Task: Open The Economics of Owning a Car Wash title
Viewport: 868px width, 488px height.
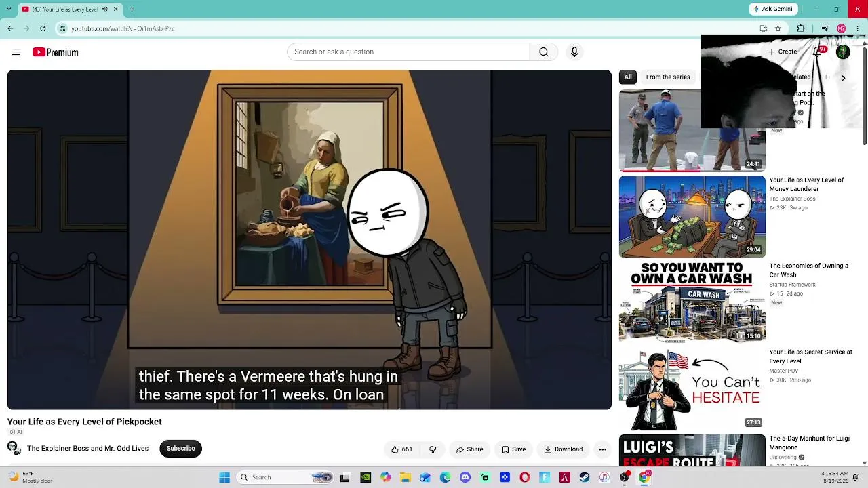Action: (x=808, y=270)
